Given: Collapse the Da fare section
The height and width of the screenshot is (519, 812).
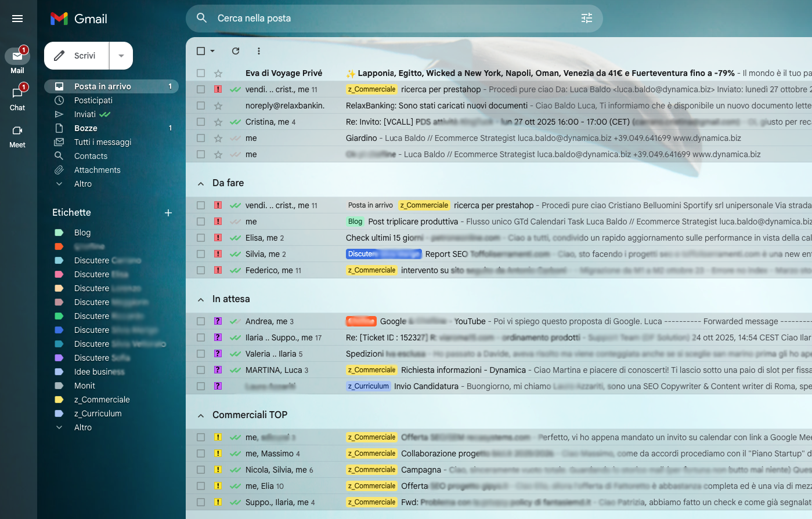Looking at the screenshot, I should [x=201, y=183].
